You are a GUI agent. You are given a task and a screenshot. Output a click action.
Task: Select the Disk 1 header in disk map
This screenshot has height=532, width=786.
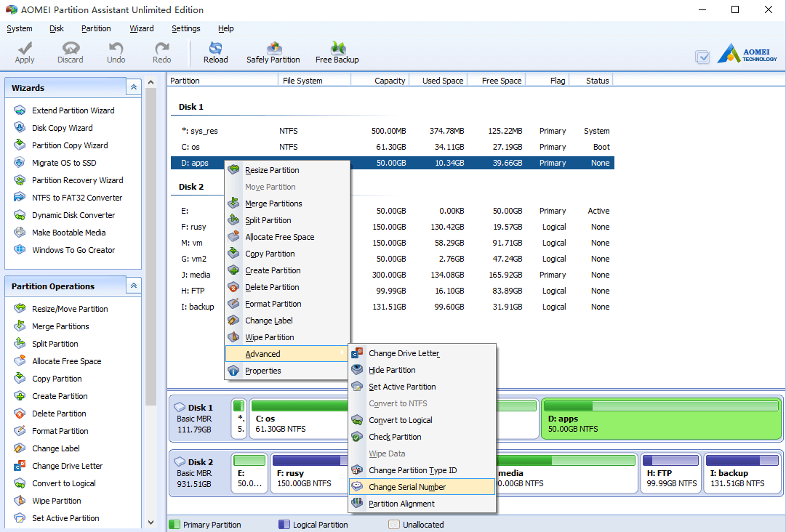tap(200, 419)
